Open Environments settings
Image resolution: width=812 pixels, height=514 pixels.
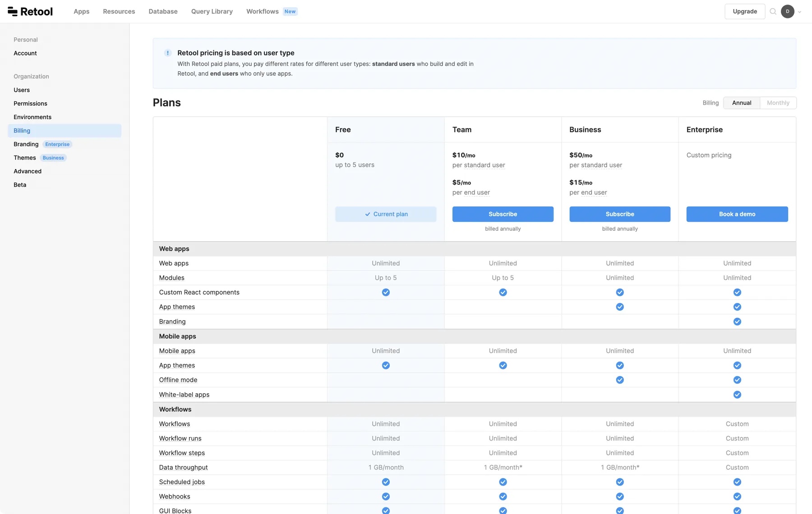[32, 117]
